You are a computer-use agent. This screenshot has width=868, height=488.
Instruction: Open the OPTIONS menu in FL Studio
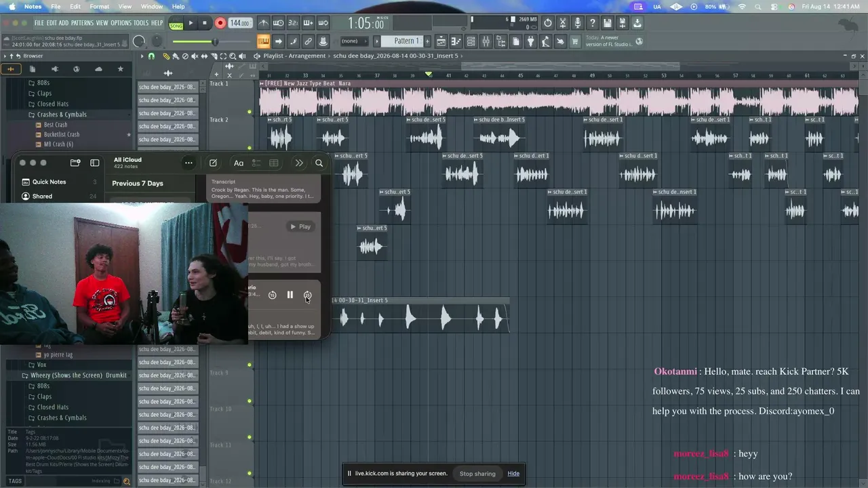click(121, 23)
